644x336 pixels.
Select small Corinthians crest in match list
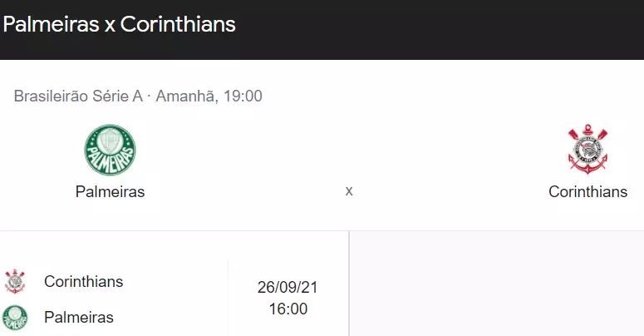(x=15, y=281)
